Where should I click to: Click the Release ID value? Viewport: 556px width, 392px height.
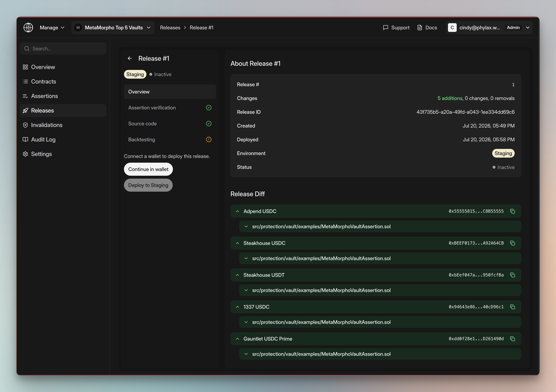click(x=465, y=112)
